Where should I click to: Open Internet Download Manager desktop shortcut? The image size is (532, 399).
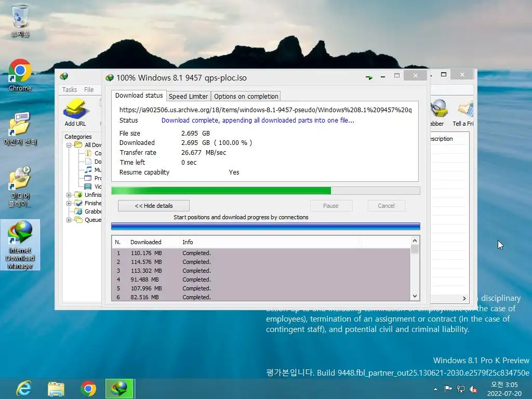[20, 245]
